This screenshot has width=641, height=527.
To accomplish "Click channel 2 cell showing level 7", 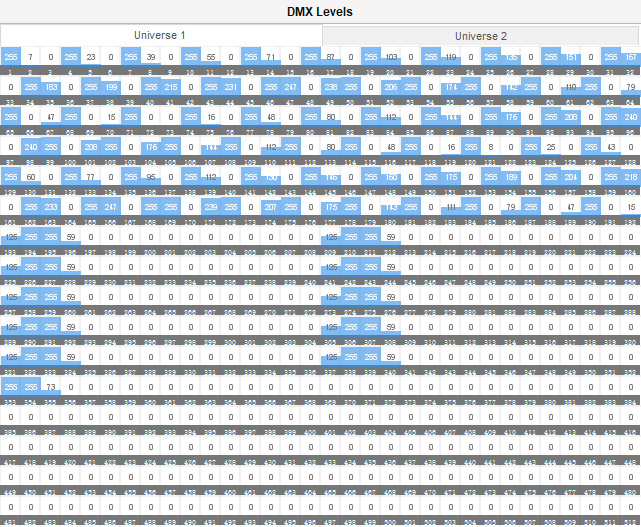I will 30,58.
